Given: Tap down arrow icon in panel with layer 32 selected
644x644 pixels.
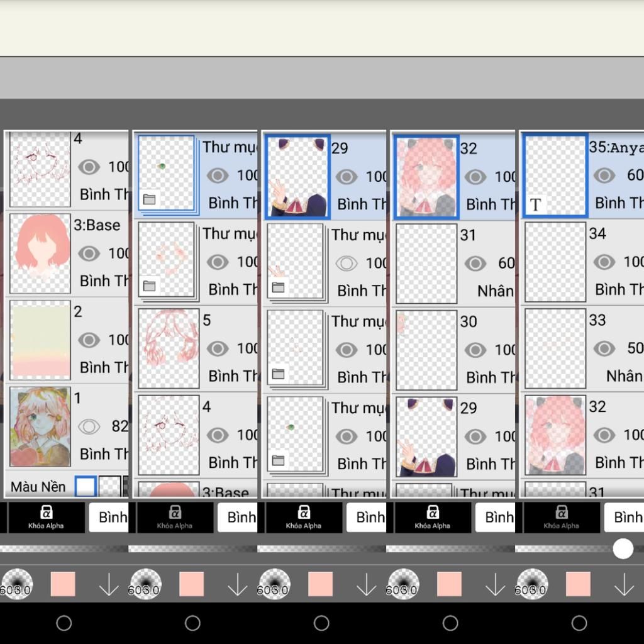Looking at the screenshot, I should [496, 584].
